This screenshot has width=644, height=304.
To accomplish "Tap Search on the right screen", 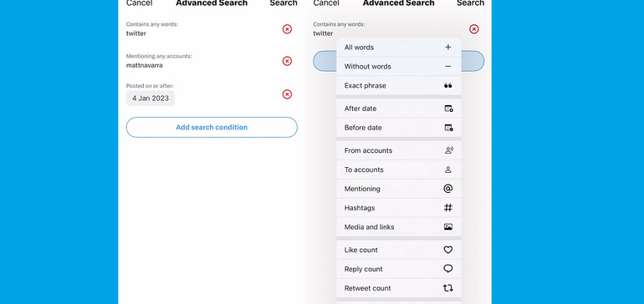I will (470, 3).
